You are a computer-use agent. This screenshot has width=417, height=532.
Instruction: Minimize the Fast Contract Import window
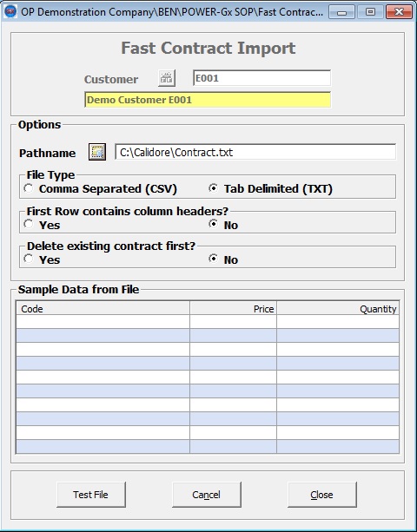[342, 12]
